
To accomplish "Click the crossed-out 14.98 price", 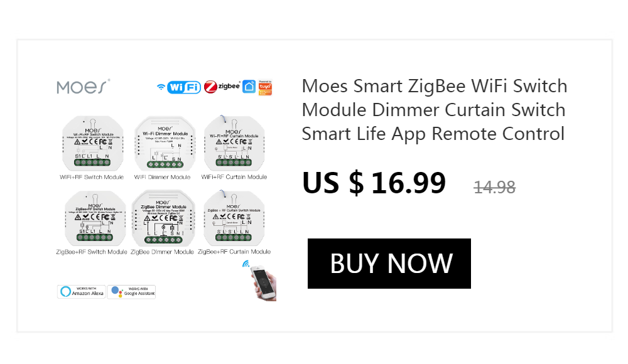I will tap(495, 187).
